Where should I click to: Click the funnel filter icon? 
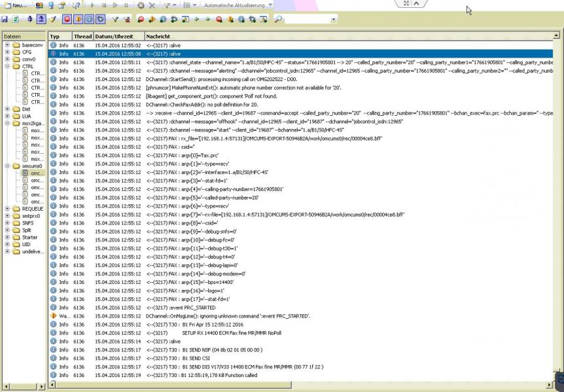pos(115,20)
